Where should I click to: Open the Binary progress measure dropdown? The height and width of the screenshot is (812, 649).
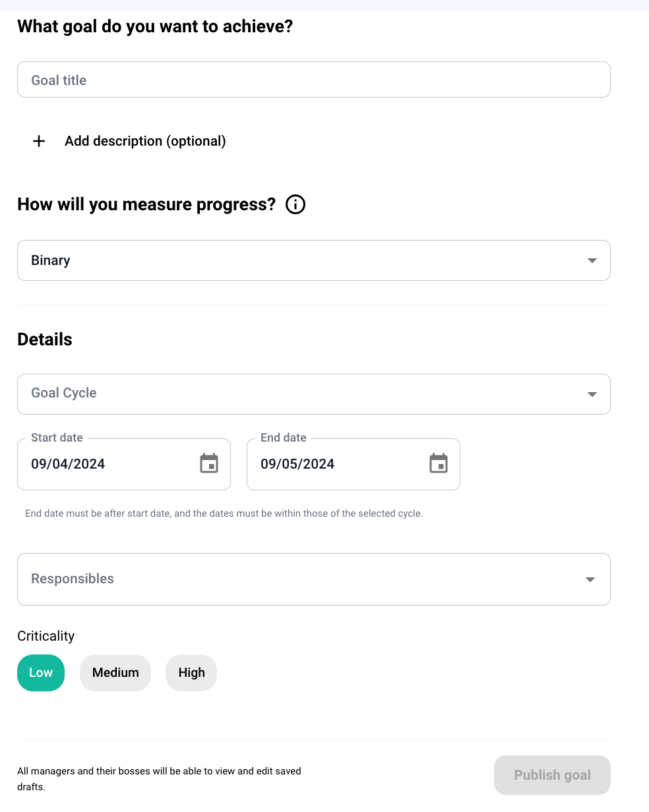tap(313, 260)
